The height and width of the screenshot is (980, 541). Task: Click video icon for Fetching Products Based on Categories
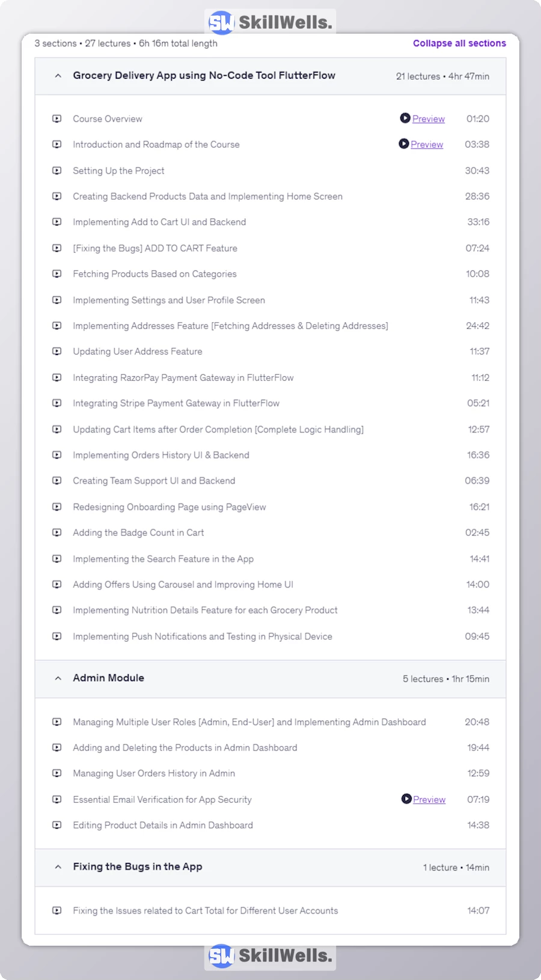(57, 274)
